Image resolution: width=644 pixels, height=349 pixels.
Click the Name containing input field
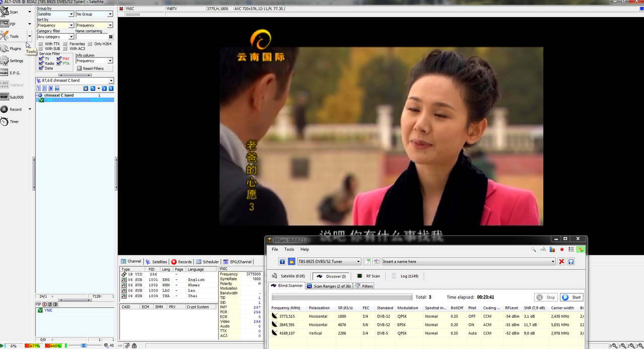coord(92,37)
